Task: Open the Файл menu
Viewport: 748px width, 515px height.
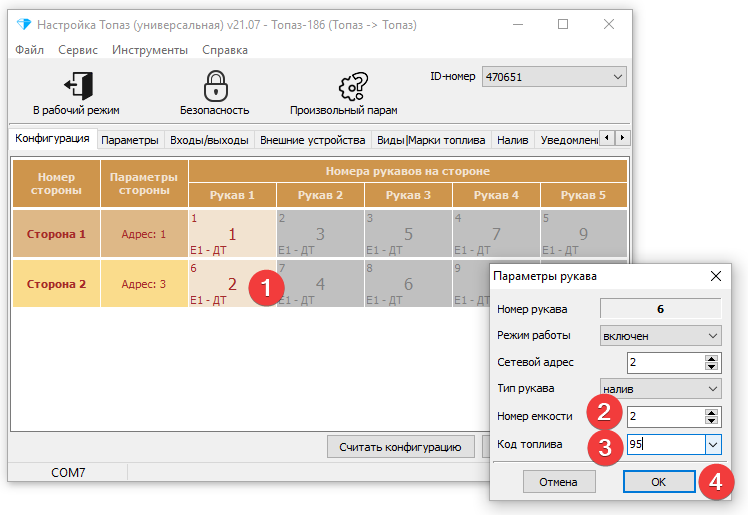Action: (30, 50)
